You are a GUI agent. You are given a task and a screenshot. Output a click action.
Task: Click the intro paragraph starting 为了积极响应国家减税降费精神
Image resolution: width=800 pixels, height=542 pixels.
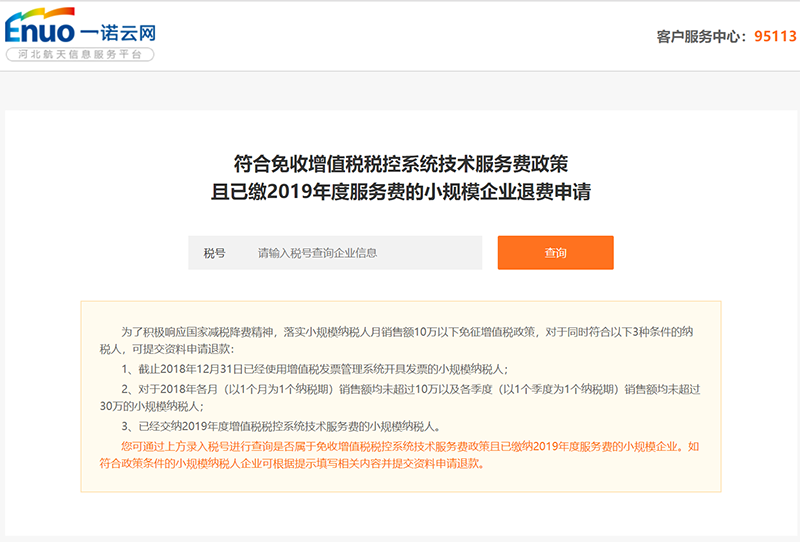[330, 330]
